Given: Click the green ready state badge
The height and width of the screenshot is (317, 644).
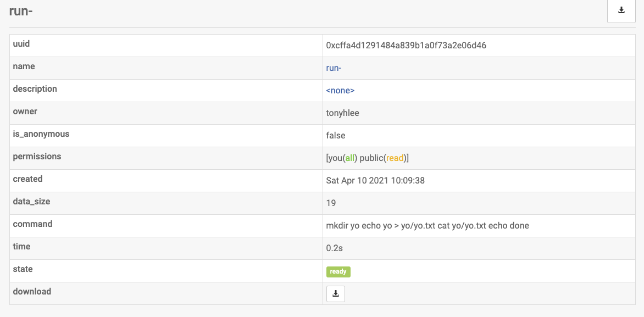Looking at the screenshot, I should click(338, 271).
